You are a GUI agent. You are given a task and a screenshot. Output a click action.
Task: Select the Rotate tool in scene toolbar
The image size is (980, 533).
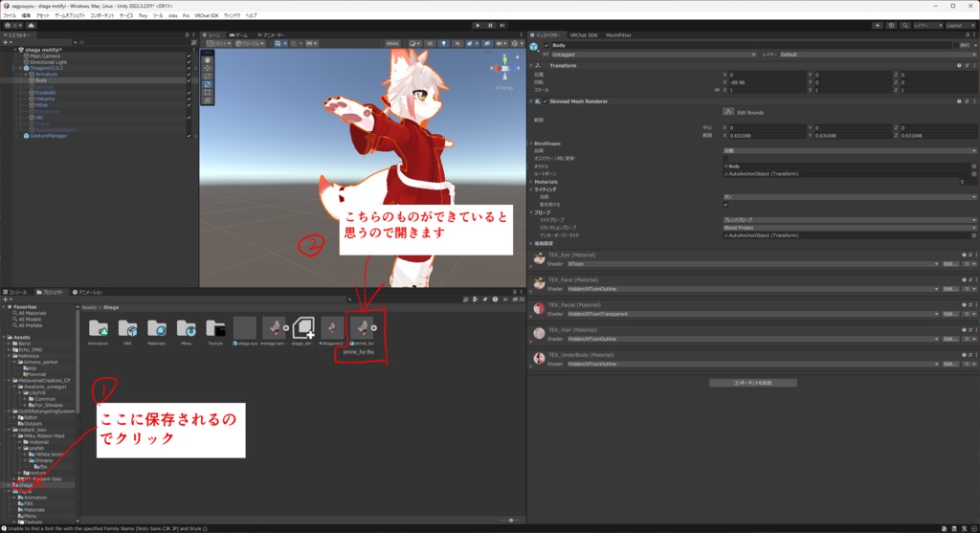(x=208, y=77)
